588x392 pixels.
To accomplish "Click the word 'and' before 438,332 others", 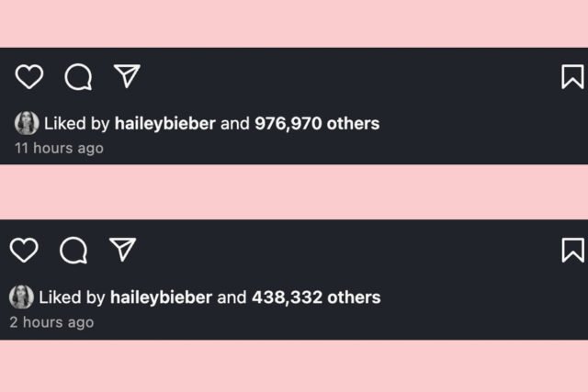I will [x=232, y=297].
